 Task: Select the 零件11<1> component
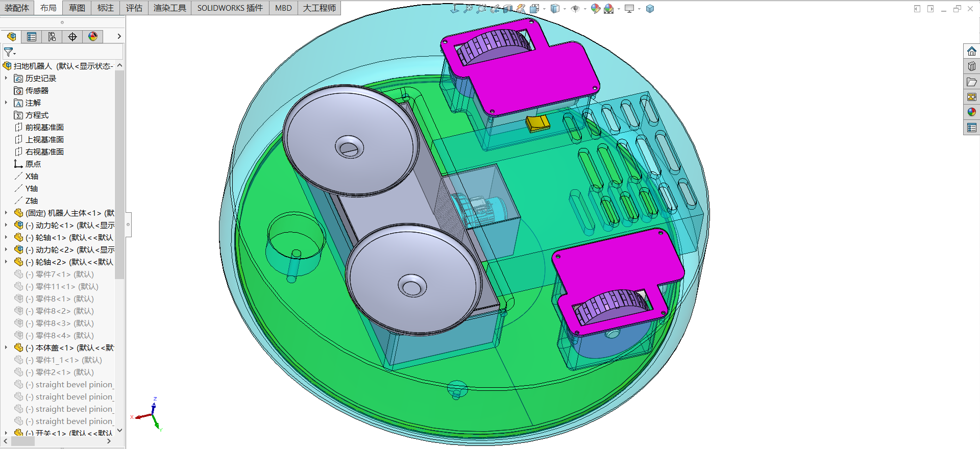coord(56,286)
